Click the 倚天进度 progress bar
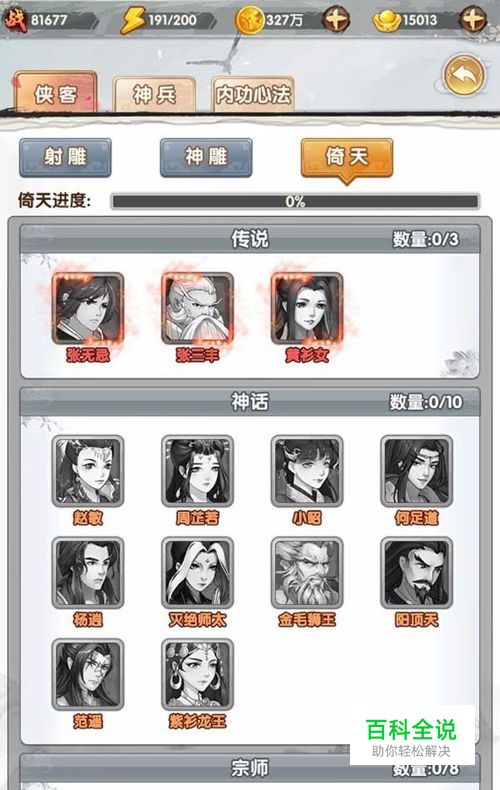Image resolution: width=500 pixels, height=790 pixels. (x=295, y=202)
